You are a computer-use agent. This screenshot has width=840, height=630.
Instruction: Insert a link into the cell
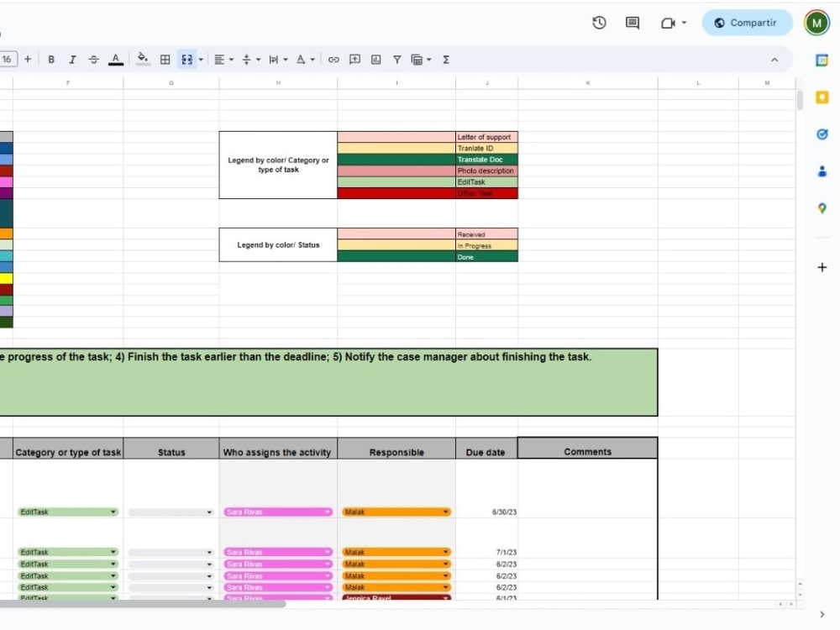click(x=333, y=59)
